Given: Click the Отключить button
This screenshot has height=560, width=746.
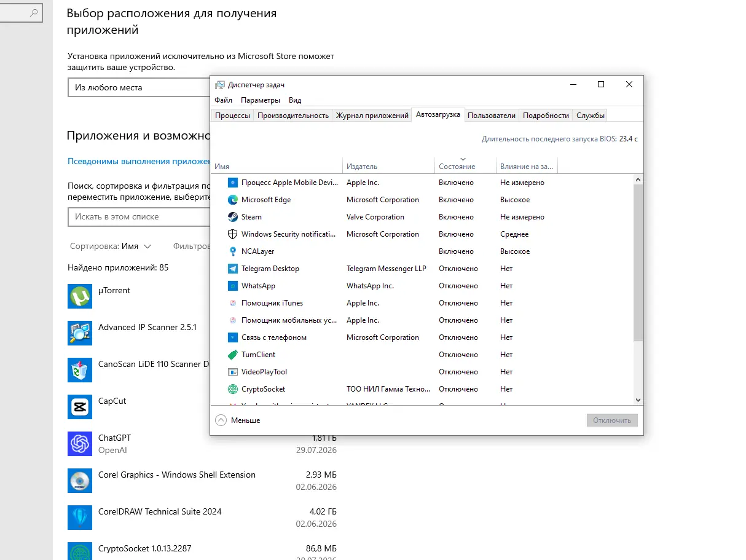Looking at the screenshot, I should point(612,420).
